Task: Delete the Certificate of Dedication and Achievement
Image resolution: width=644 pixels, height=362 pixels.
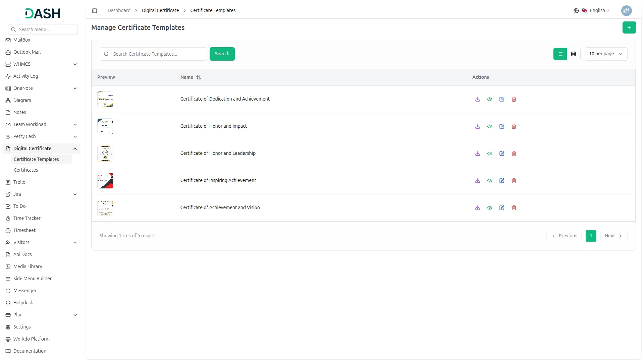Action: tap(514, 99)
